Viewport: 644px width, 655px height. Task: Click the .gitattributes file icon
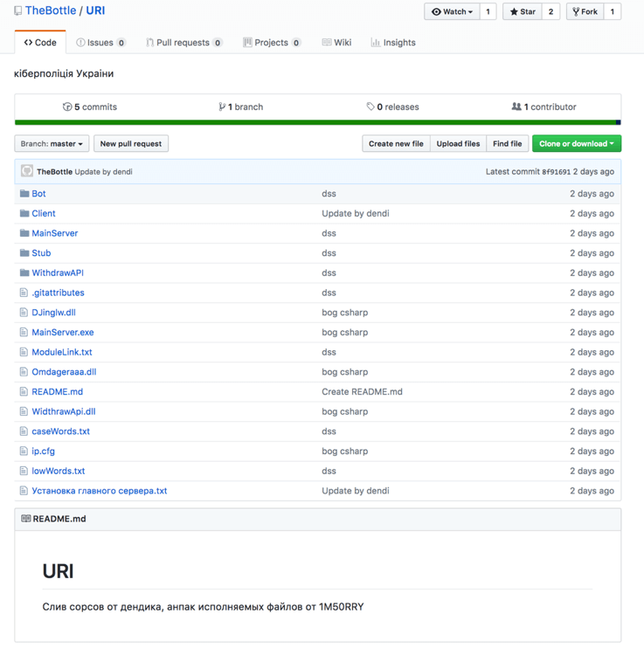(x=24, y=293)
